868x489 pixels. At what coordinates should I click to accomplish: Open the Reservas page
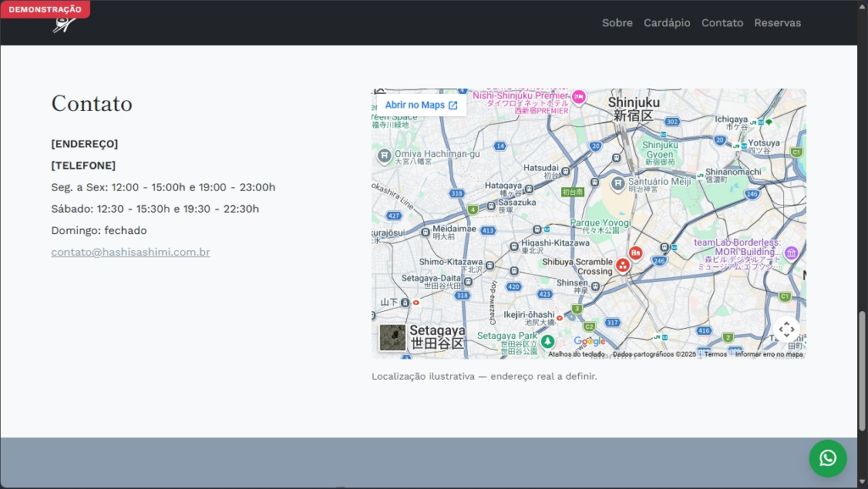point(777,23)
